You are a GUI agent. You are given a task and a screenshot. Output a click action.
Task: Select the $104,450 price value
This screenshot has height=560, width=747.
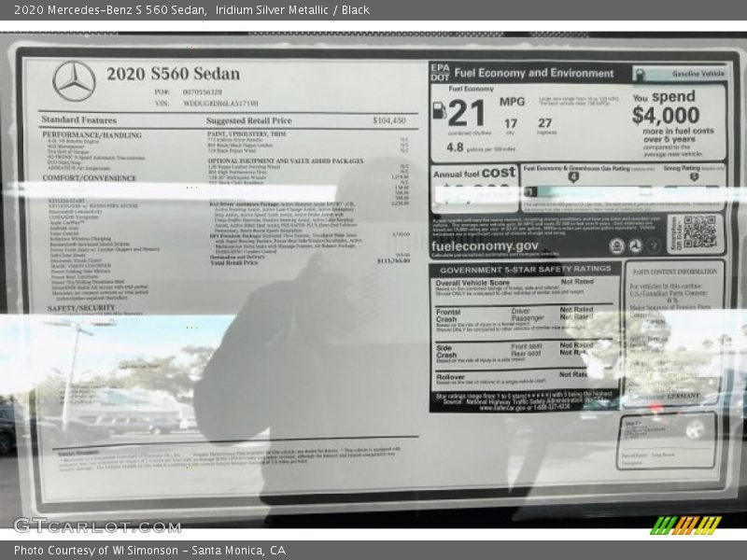(x=389, y=120)
